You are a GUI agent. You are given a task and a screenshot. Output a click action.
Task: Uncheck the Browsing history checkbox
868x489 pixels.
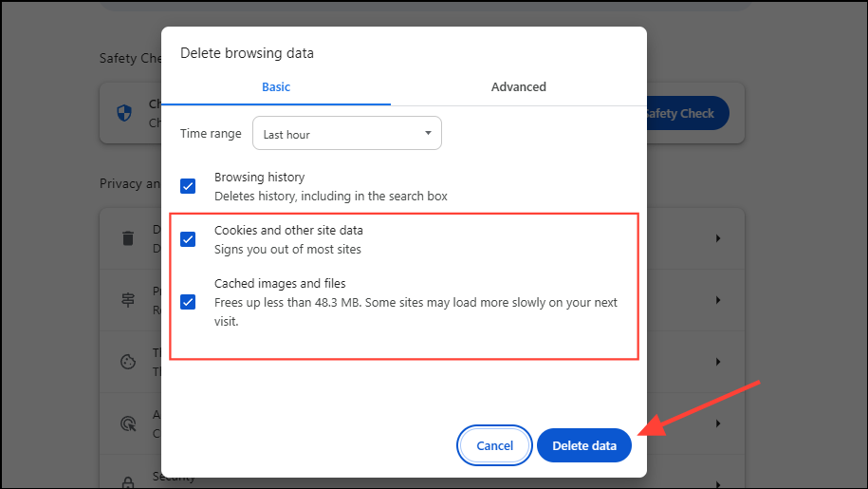[x=188, y=186]
